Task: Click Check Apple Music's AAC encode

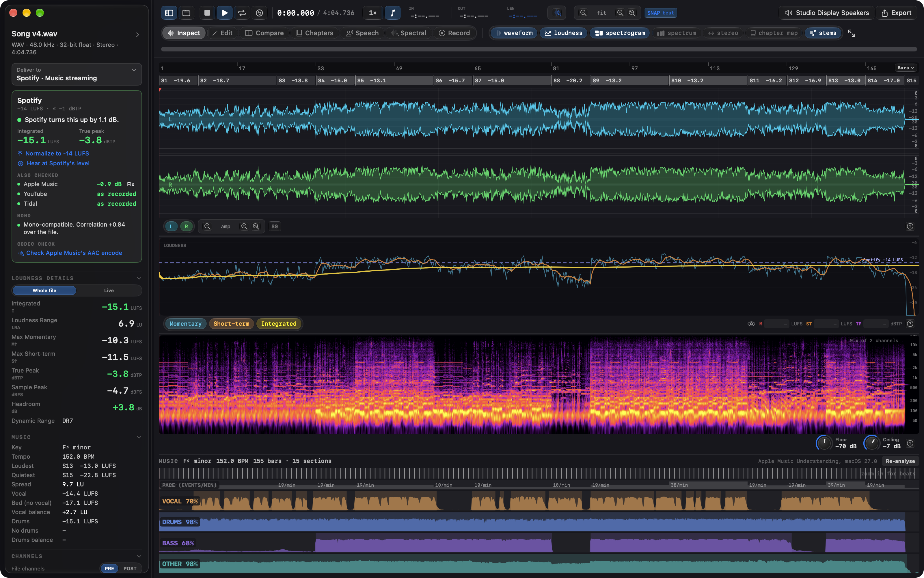Action: click(x=70, y=253)
